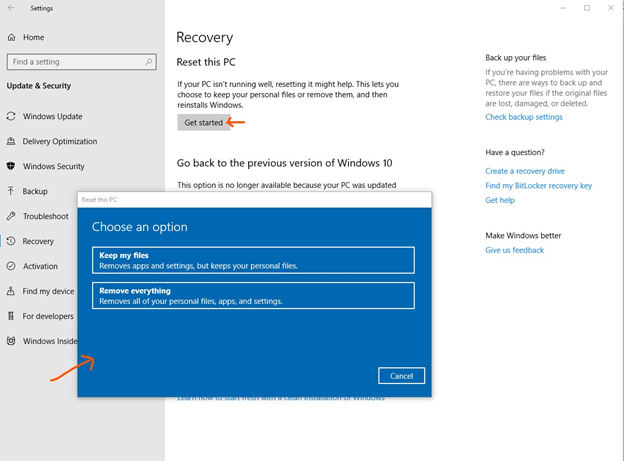Screen dimensions: 624x461
Task: Click the Windows Security shield icon
Action: click(x=11, y=166)
